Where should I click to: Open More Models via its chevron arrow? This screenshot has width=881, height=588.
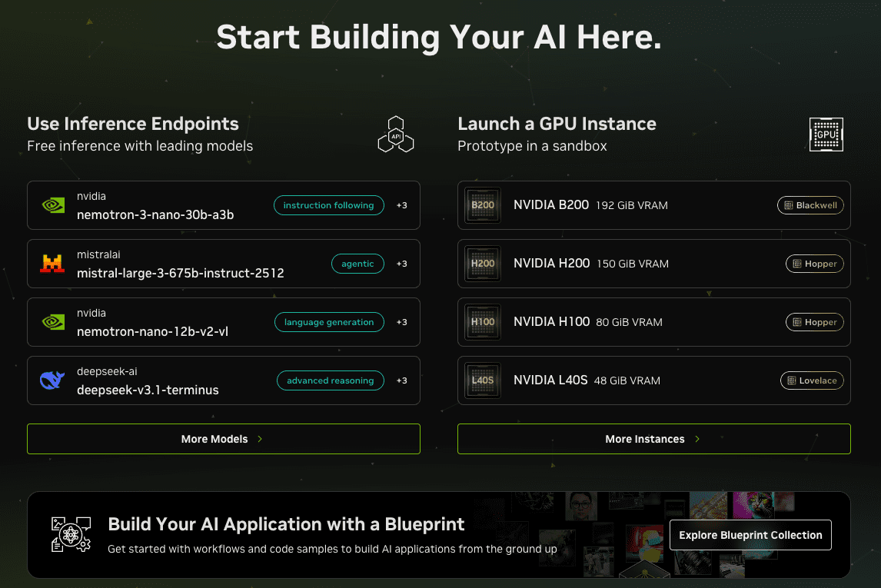coord(260,439)
